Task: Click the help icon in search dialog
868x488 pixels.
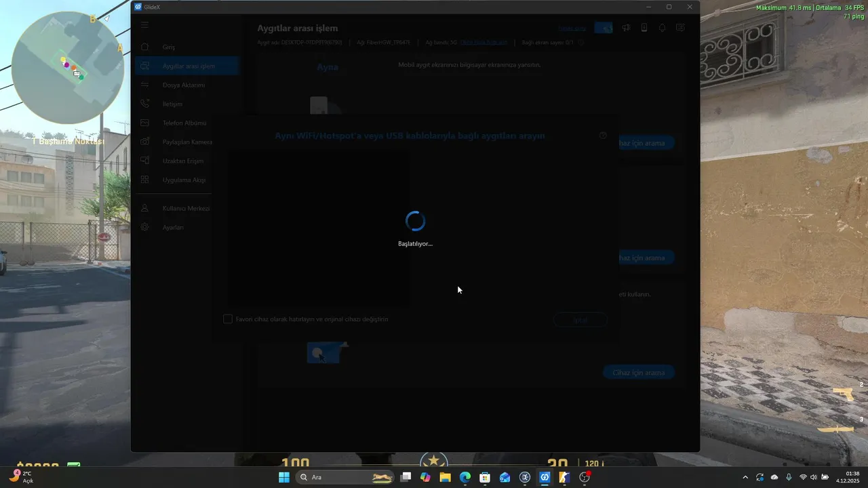Action: tap(603, 136)
